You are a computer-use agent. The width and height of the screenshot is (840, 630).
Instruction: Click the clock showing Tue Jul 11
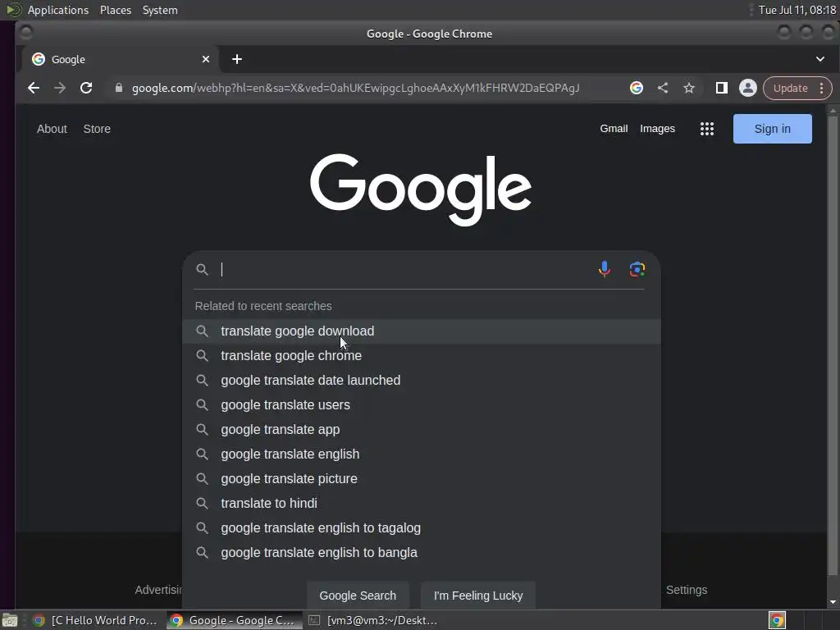797,10
